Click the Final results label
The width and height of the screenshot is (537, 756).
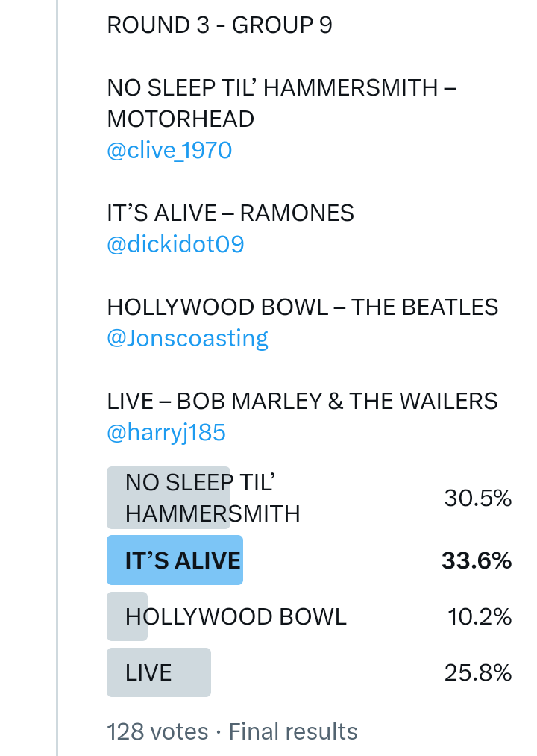tap(293, 731)
